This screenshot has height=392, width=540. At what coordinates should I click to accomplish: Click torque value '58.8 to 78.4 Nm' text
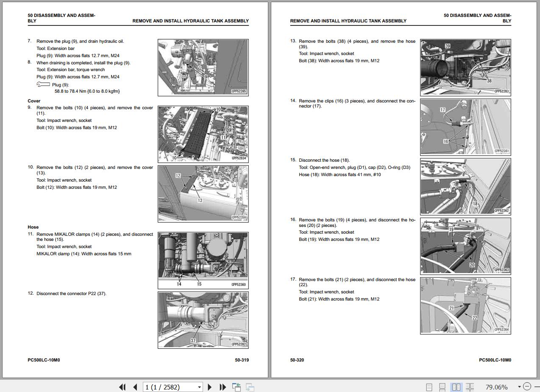tap(71, 91)
